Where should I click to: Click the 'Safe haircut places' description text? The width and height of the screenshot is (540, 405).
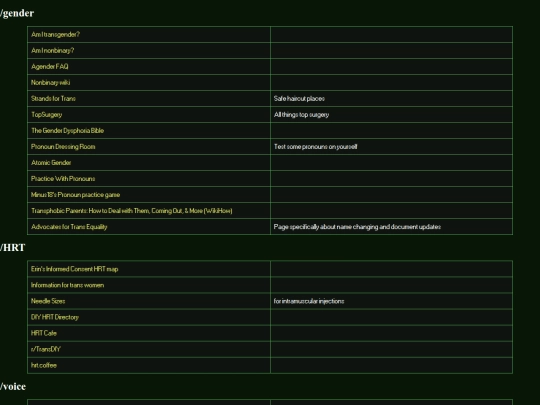click(299, 98)
